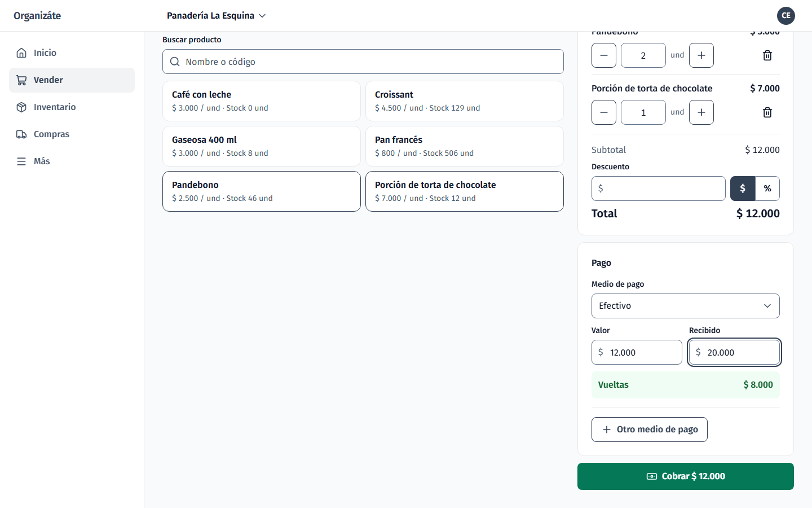Select the Pan francés product card
Screen dimensions: 812x508
pyautogui.click(x=465, y=146)
